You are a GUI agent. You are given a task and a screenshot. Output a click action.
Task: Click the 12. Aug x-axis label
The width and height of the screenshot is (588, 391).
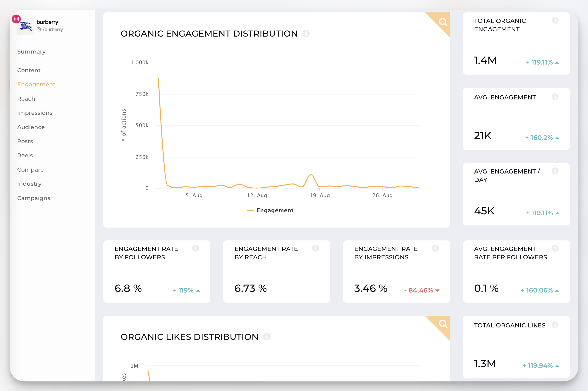pyautogui.click(x=257, y=195)
